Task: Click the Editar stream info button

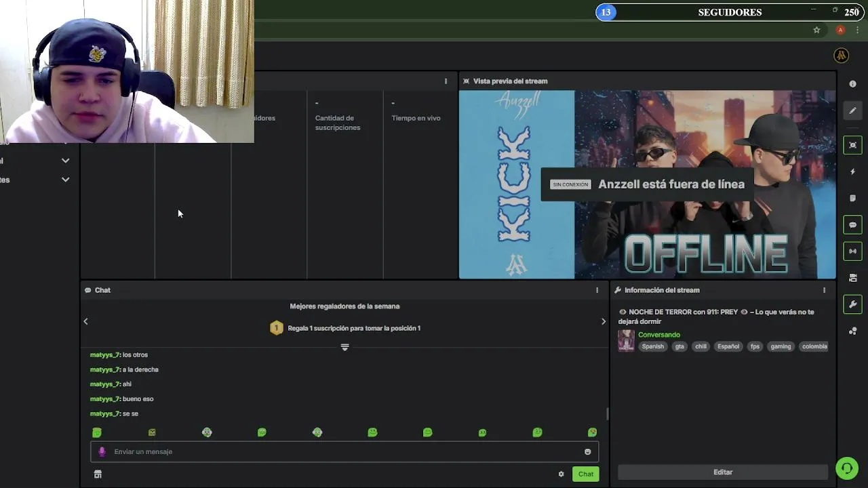Action: point(723,472)
